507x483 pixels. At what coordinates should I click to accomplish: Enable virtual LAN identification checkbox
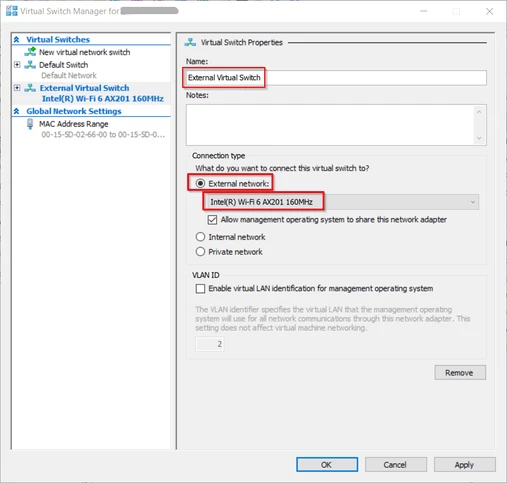click(200, 289)
